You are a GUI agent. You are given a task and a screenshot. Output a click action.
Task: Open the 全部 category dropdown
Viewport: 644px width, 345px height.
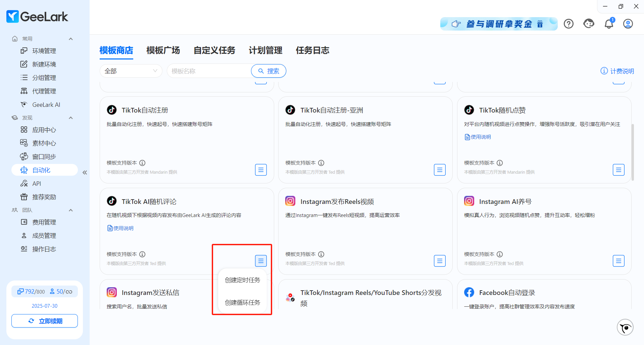pyautogui.click(x=131, y=71)
